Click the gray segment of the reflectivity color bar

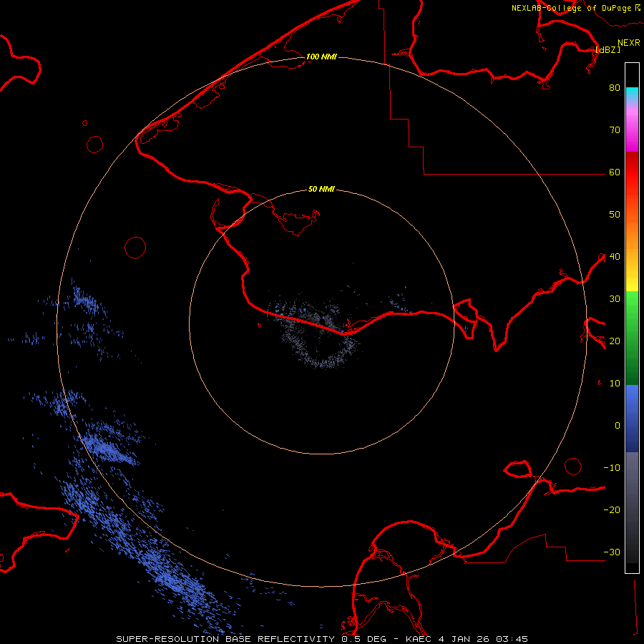click(632, 507)
